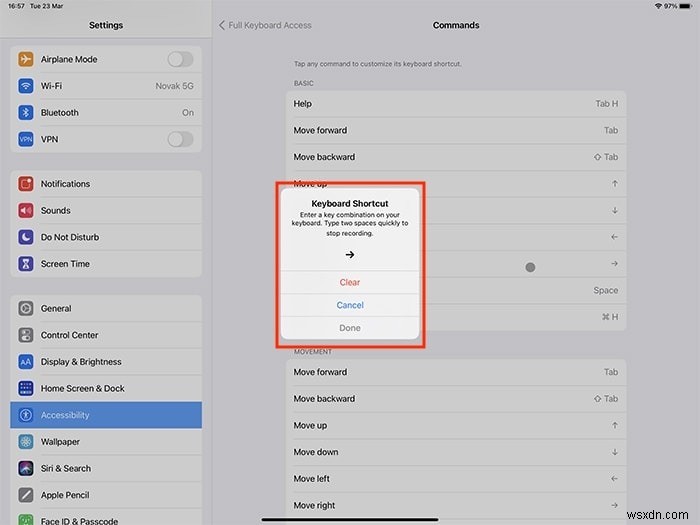The width and height of the screenshot is (700, 525).
Task: Open Apple Pencil settings
Action: coord(106,495)
